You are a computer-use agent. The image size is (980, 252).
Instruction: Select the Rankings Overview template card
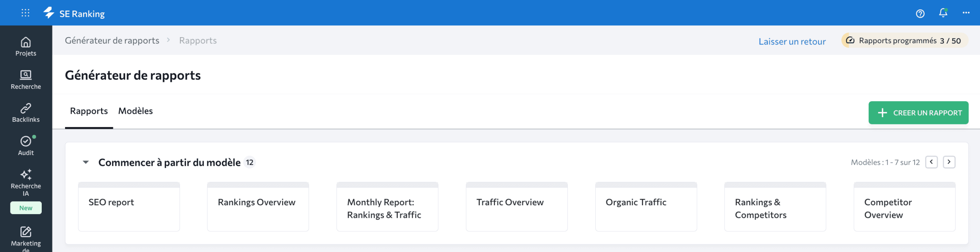click(x=258, y=207)
